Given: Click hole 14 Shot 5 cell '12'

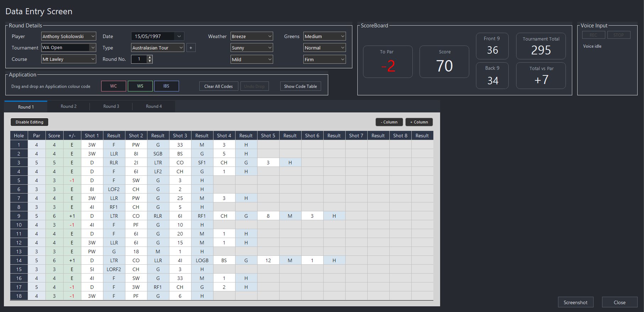Looking at the screenshot, I should click(268, 260).
